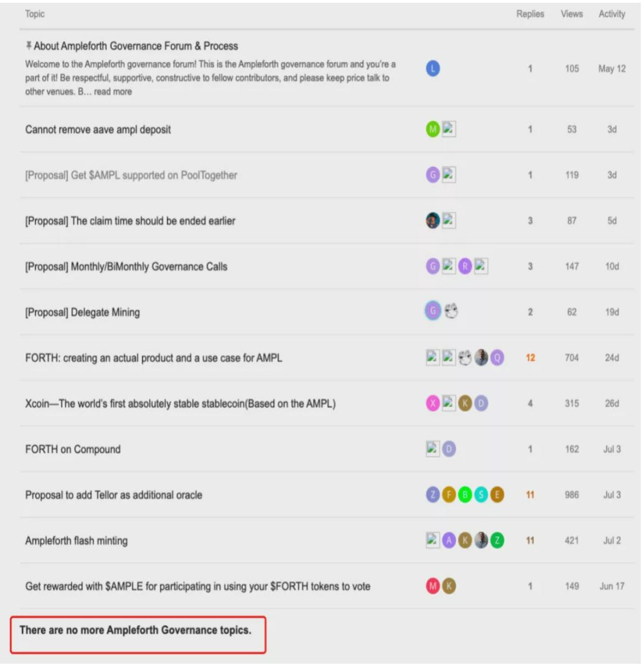Click pink X avatar on Xcoin topic

click(433, 403)
